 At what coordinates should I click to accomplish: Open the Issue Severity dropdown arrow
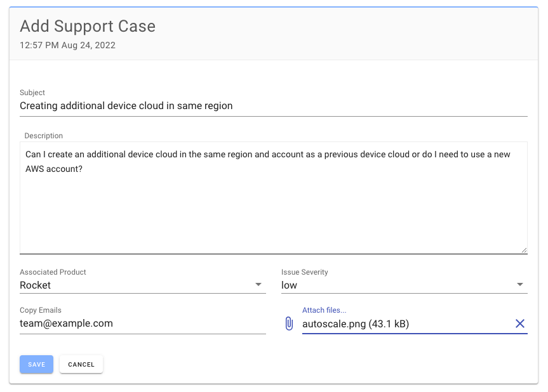tap(520, 285)
